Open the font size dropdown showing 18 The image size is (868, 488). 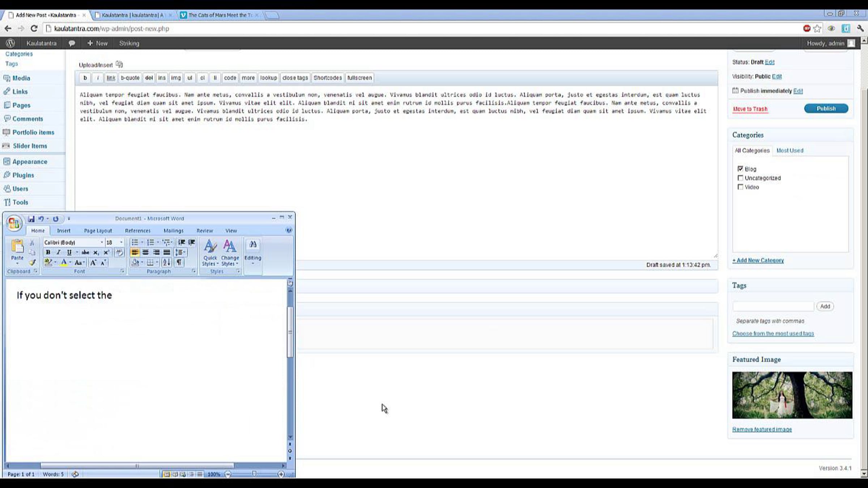[121, 242]
